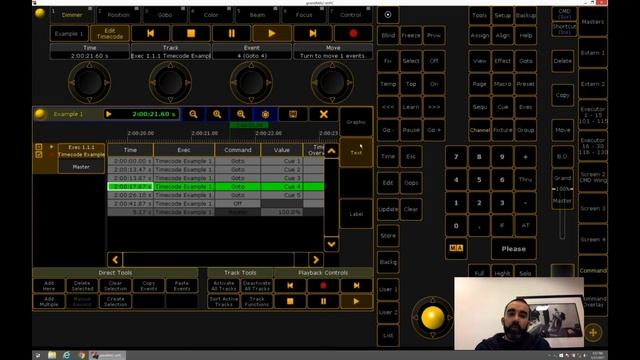Click the left chevron below the event table

(x=115, y=260)
